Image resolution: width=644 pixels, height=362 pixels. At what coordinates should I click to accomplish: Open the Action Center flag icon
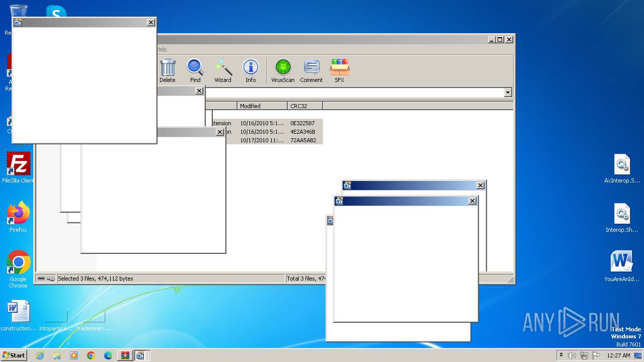(x=596, y=355)
